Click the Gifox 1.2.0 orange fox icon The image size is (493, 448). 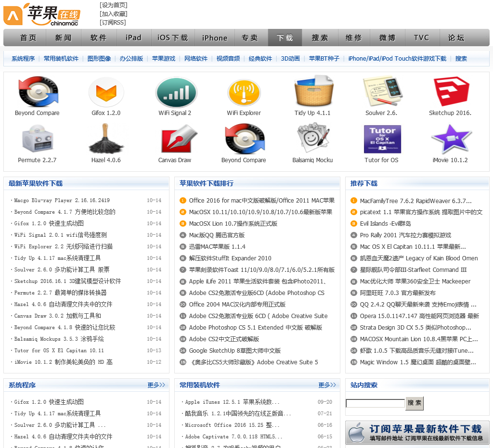click(106, 92)
